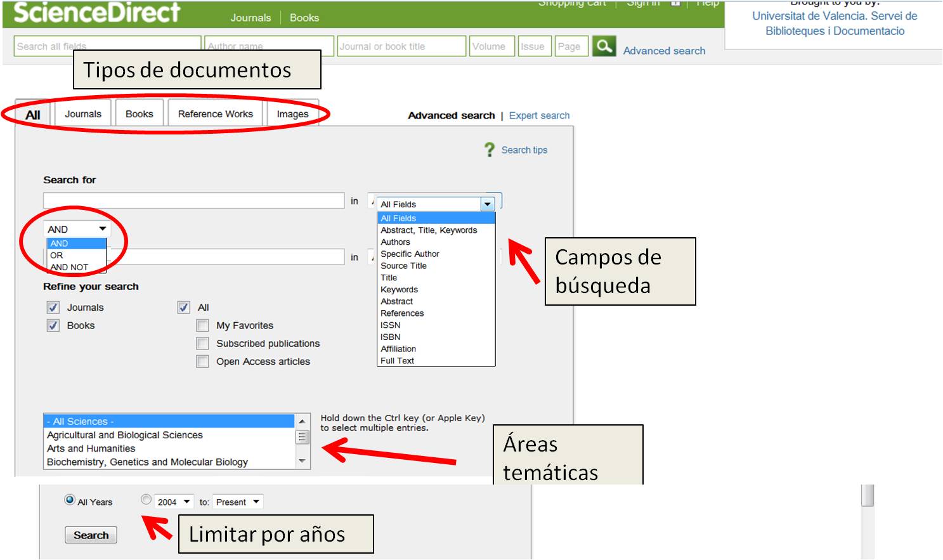The image size is (943, 560).
Task: Check the Open Access articles box
Action: click(203, 361)
